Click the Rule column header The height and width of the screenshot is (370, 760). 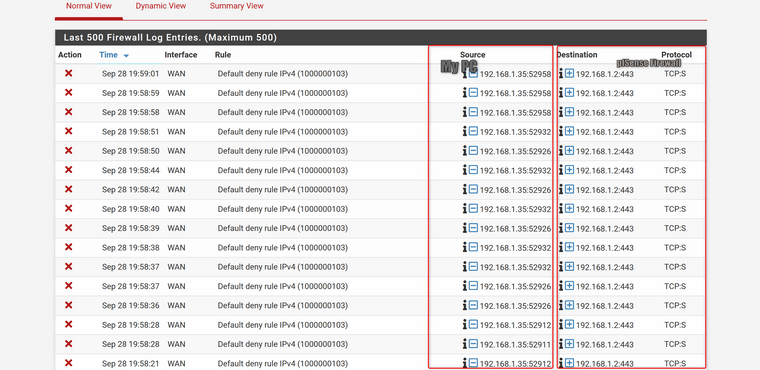click(223, 55)
